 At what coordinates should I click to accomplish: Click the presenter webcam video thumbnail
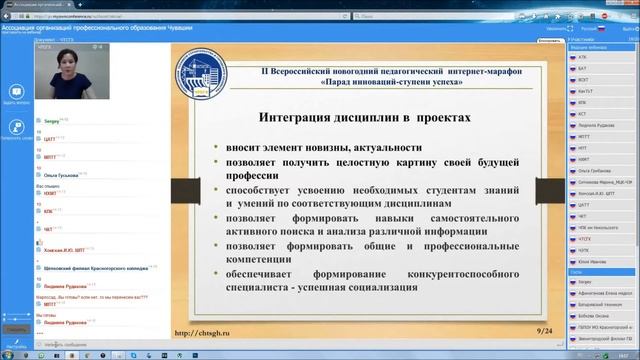click(72, 71)
